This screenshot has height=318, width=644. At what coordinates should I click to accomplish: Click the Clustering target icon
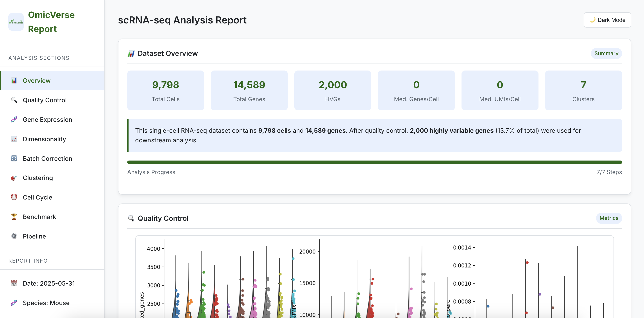(x=14, y=178)
